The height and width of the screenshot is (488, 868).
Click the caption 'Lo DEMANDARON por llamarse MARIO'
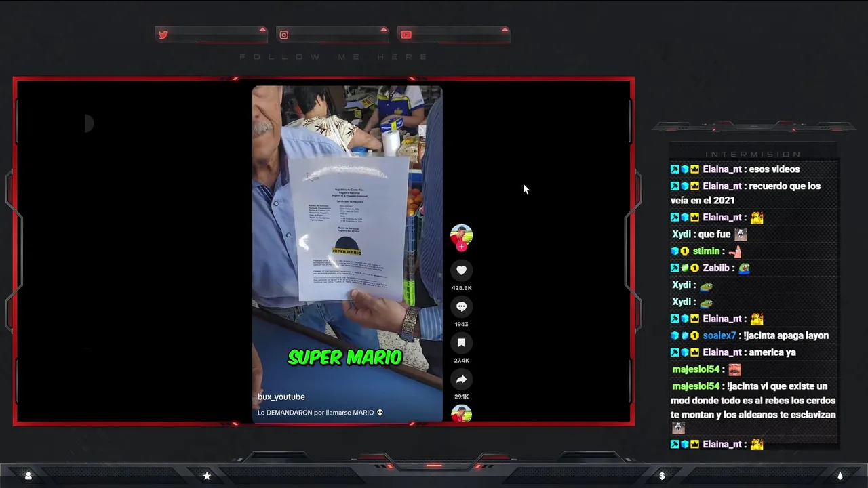pyautogui.click(x=315, y=412)
